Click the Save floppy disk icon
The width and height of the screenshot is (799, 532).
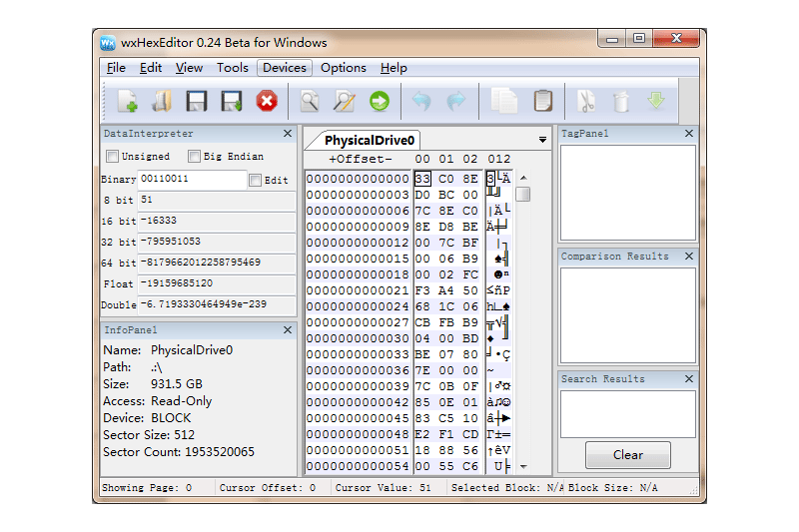pyautogui.click(x=197, y=101)
